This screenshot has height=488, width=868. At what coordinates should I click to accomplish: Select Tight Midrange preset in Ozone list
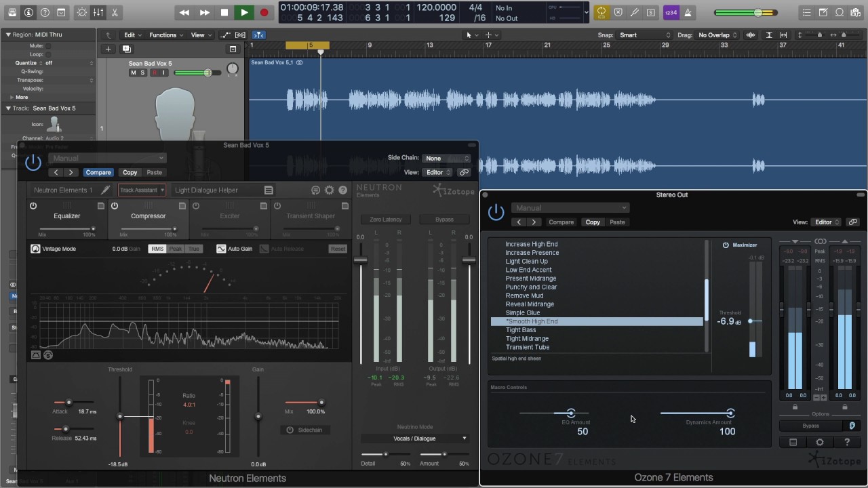point(527,338)
